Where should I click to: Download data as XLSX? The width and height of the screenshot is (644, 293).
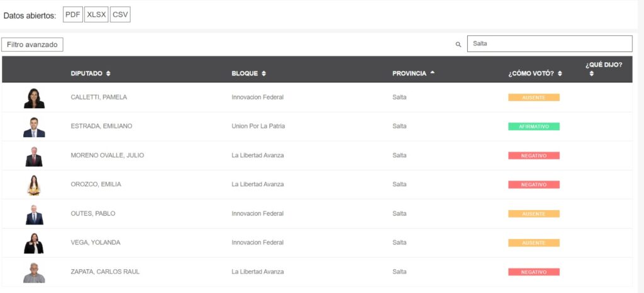(x=96, y=14)
